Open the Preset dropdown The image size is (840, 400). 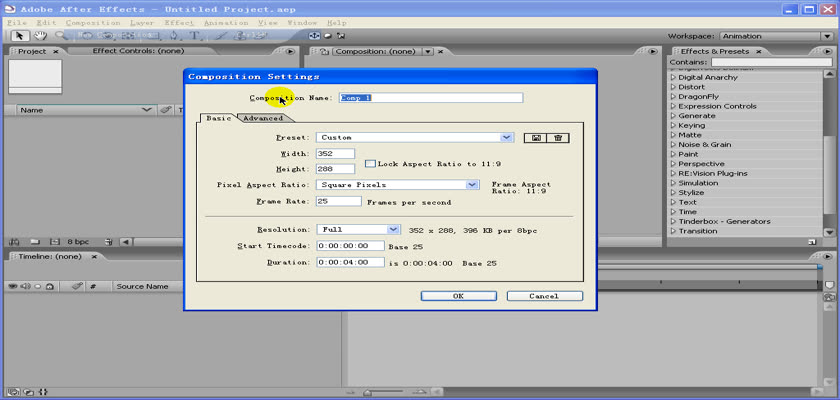point(415,138)
